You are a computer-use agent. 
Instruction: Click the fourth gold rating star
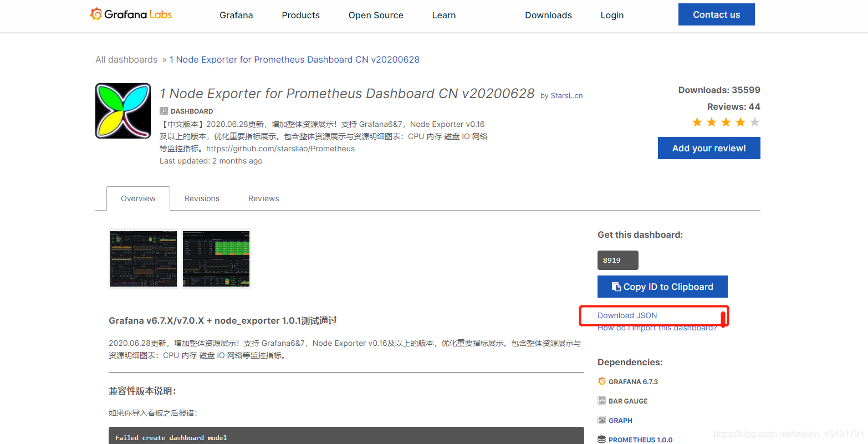[x=741, y=123]
